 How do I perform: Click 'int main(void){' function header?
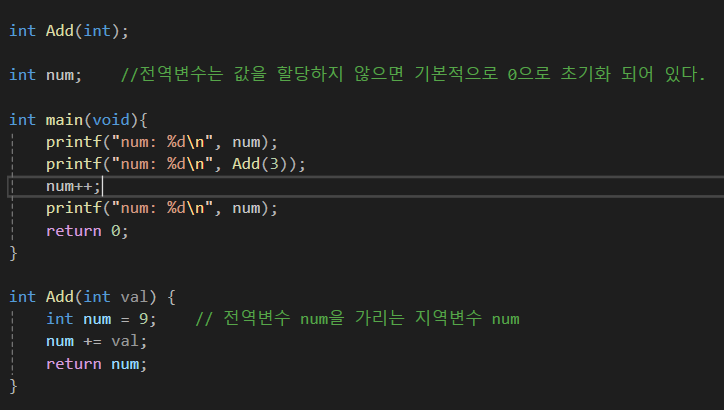coord(78,120)
